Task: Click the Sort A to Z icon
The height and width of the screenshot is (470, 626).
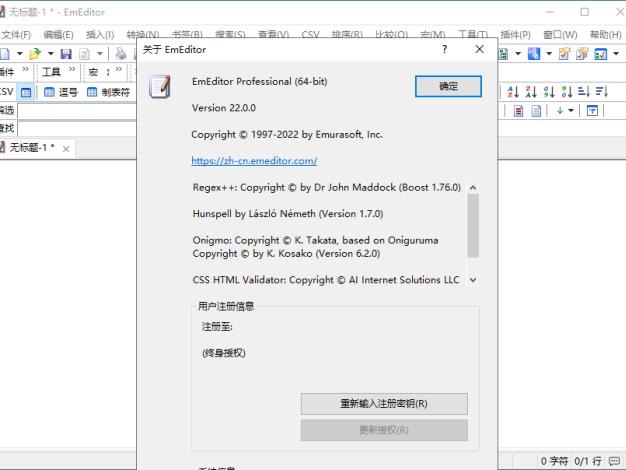Action: point(513,92)
